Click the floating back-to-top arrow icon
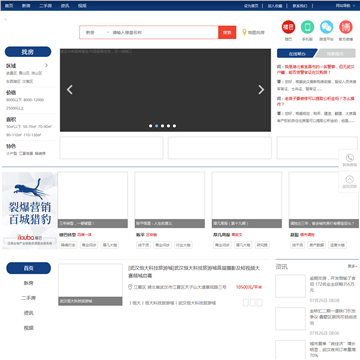 tap(349, 179)
